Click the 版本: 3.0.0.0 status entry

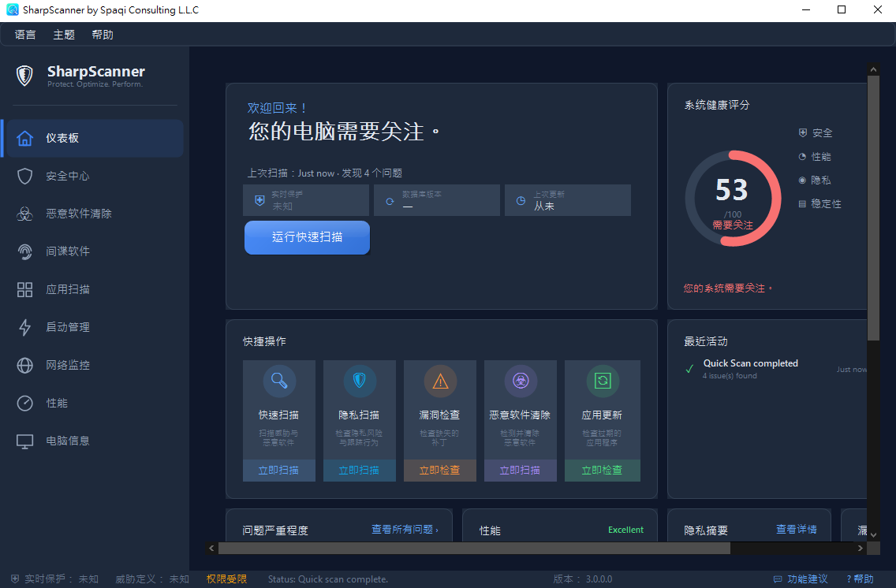coord(582,579)
